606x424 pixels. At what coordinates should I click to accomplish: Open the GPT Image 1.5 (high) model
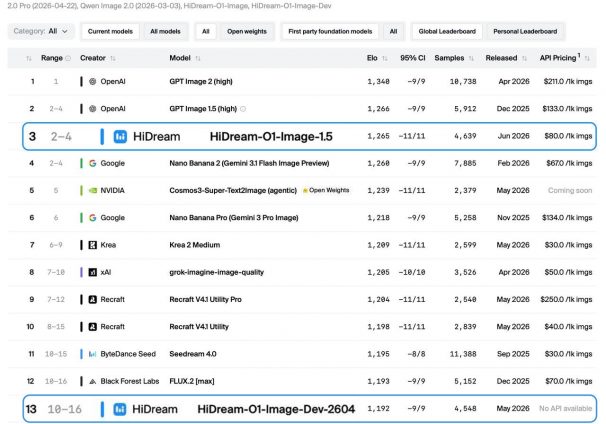203,109
